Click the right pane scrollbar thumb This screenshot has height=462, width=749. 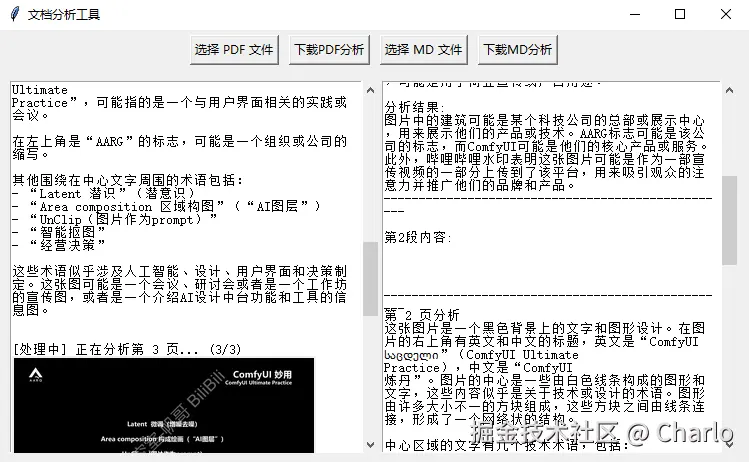point(729,220)
